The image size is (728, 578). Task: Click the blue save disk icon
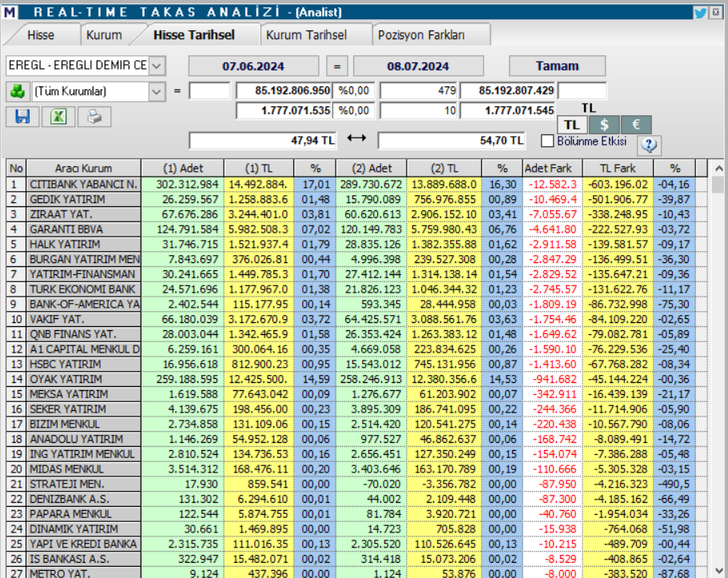coord(22,117)
